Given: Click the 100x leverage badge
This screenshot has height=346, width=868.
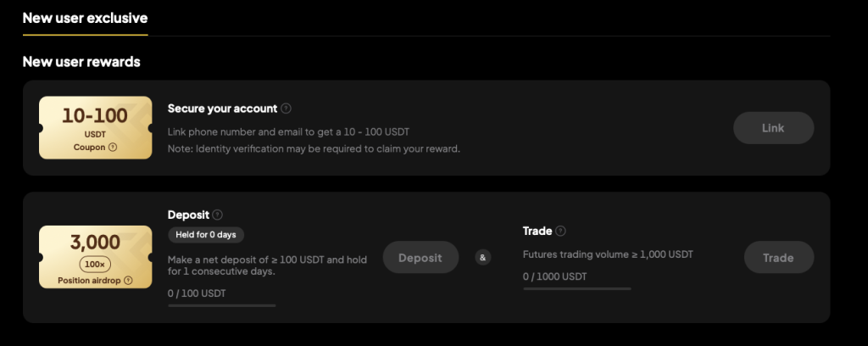Looking at the screenshot, I should click(x=95, y=263).
